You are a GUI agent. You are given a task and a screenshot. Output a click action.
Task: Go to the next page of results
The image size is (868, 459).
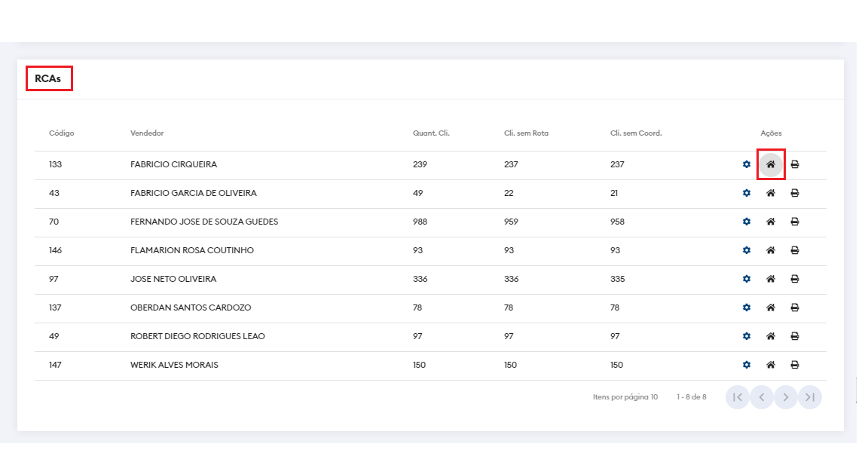(x=786, y=397)
